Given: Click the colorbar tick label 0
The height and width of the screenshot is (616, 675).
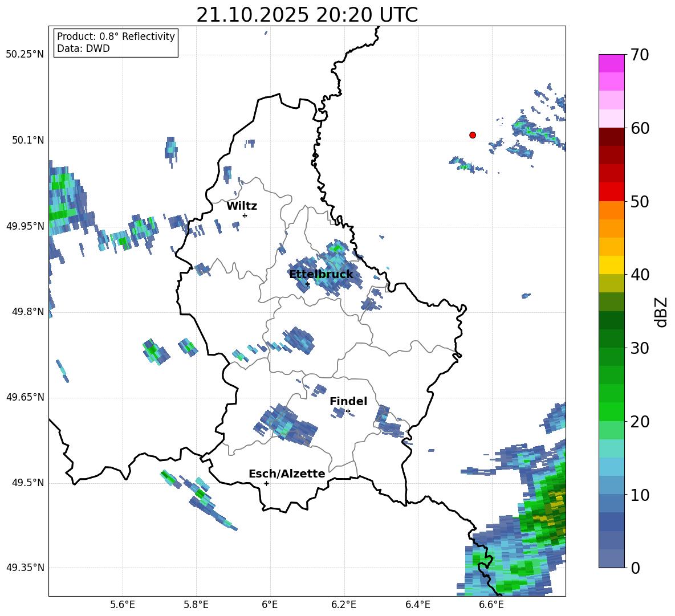Looking at the screenshot, I should point(635,568).
